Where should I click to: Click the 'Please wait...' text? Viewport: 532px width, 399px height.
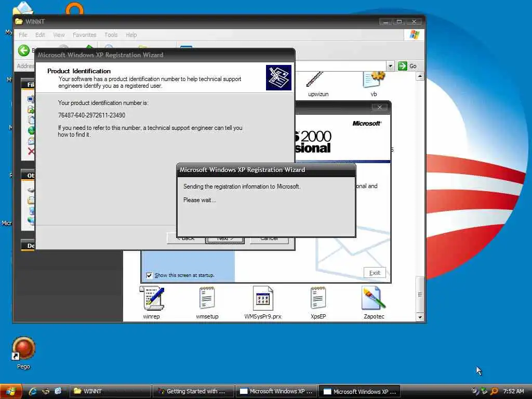point(199,200)
